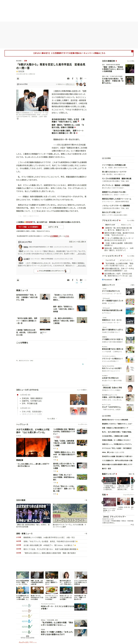The height and width of the screenshot is (644, 138).
Task: Show next item in 動画ランキング carousel
Action: (x=133, y=481)
